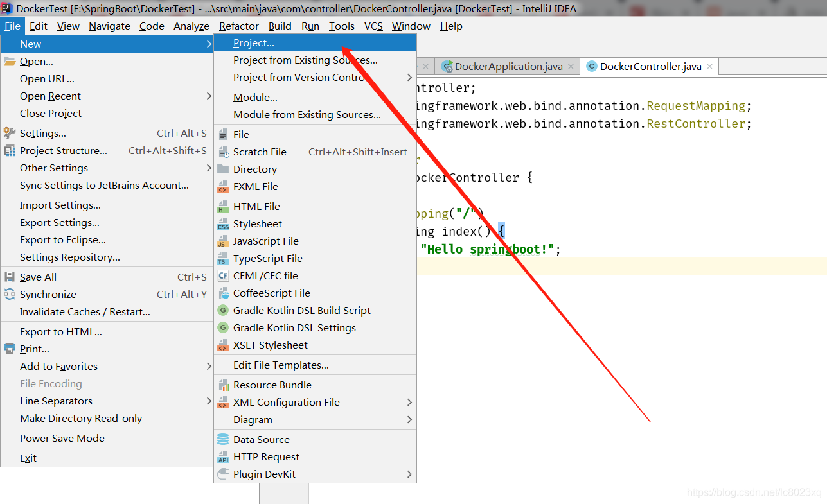827x504 pixels.
Task: Click the File icon in New submenu
Action: [223, 134]
